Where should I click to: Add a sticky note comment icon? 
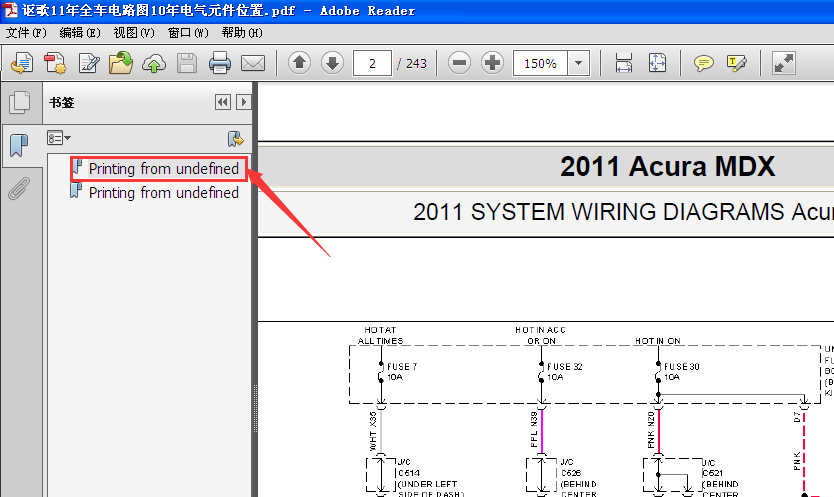pyautogui.click(x=703, y=63)
